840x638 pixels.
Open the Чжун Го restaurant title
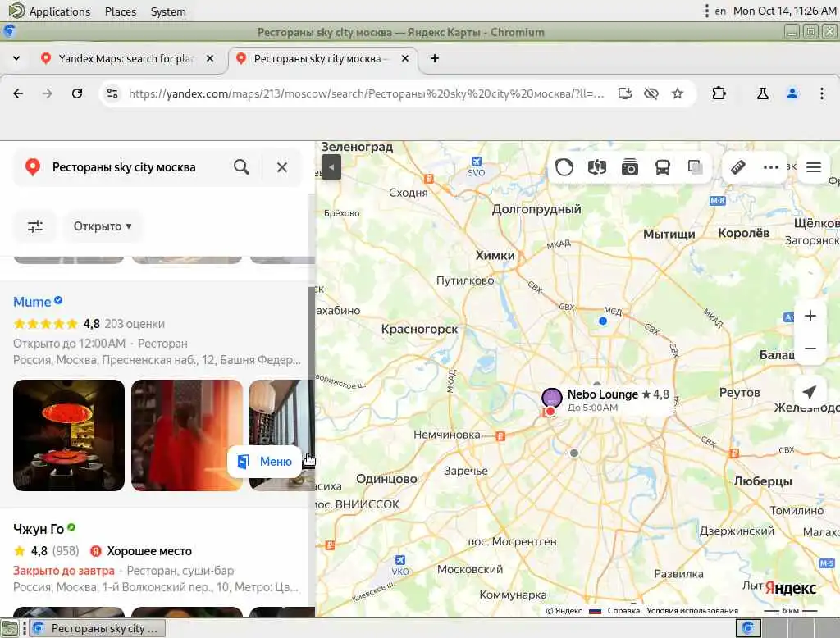point(38,529)
